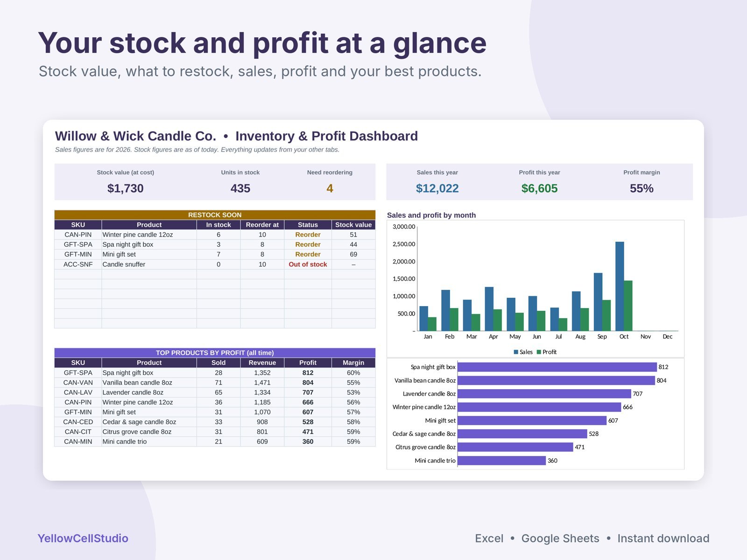This screenshot has height=560, width=747.
Task: Select the Sales and profit by month title
Action: click(431, 215)
